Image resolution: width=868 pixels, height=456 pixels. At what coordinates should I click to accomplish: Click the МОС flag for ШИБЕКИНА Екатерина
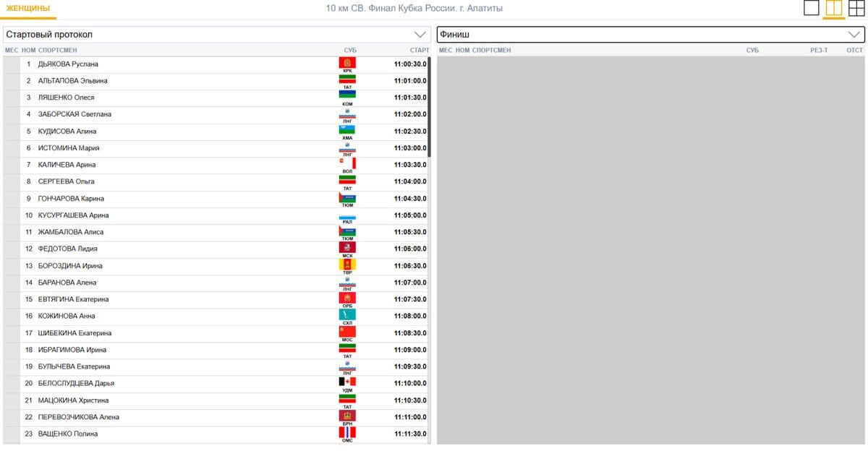coord(347,332)
